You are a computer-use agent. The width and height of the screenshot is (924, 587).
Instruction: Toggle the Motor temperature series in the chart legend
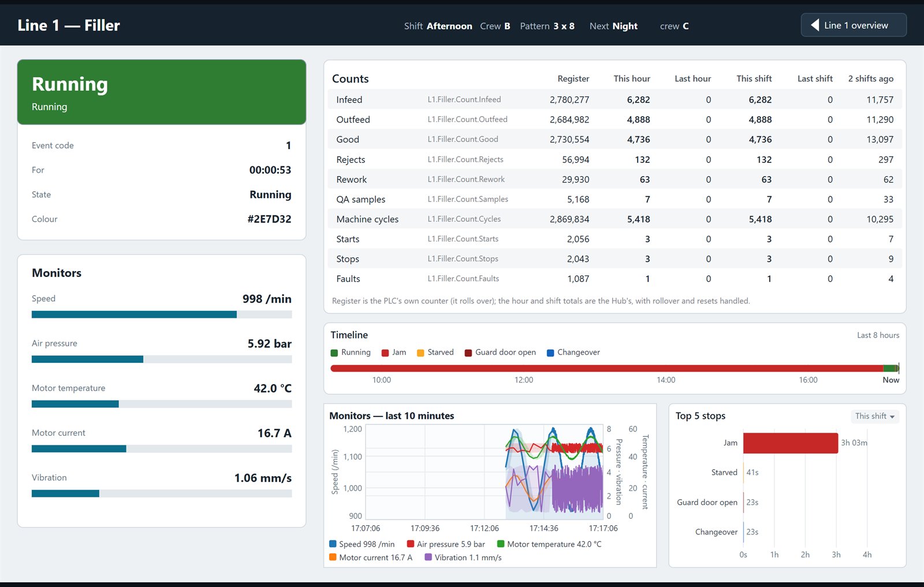[x=549, y=544]
